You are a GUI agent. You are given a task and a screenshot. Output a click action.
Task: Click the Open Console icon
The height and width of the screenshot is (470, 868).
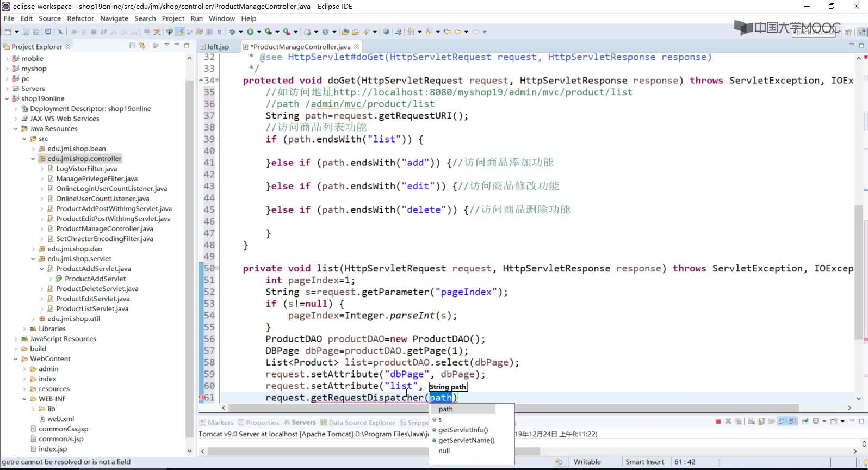pos(834,421)
